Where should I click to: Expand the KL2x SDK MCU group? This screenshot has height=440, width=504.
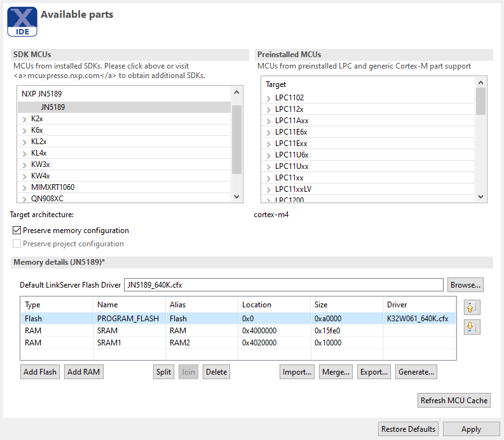point(24,142)
